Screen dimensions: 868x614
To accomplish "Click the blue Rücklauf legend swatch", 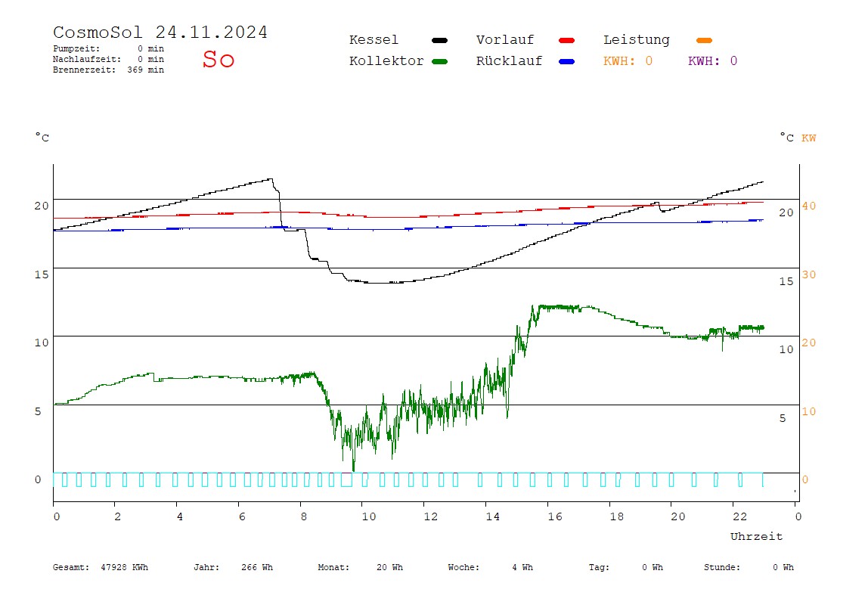I will [x=567, y=61].
